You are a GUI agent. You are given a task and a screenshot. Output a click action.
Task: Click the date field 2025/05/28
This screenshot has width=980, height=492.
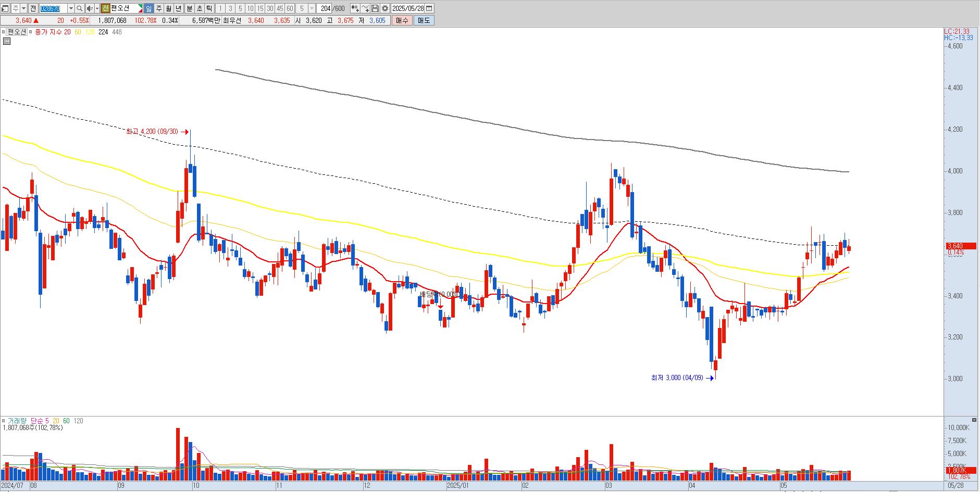408,8
